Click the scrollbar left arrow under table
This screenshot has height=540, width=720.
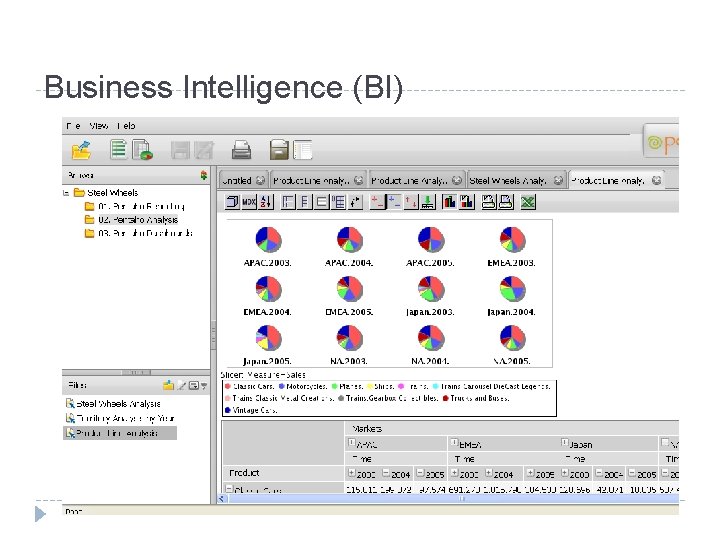click(222, 499)
